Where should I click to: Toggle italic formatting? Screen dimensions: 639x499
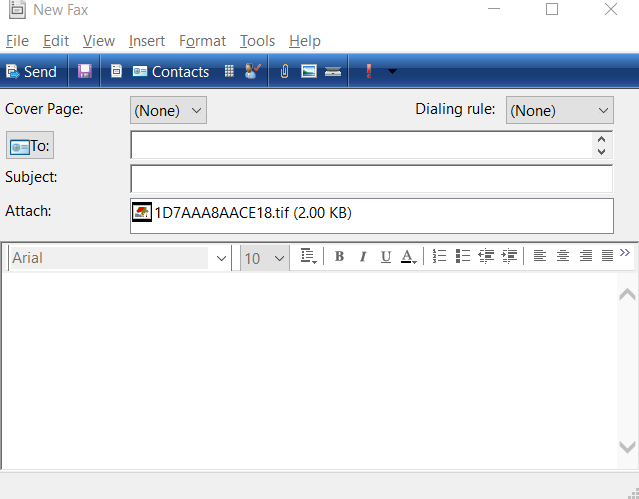pos(363,256)
